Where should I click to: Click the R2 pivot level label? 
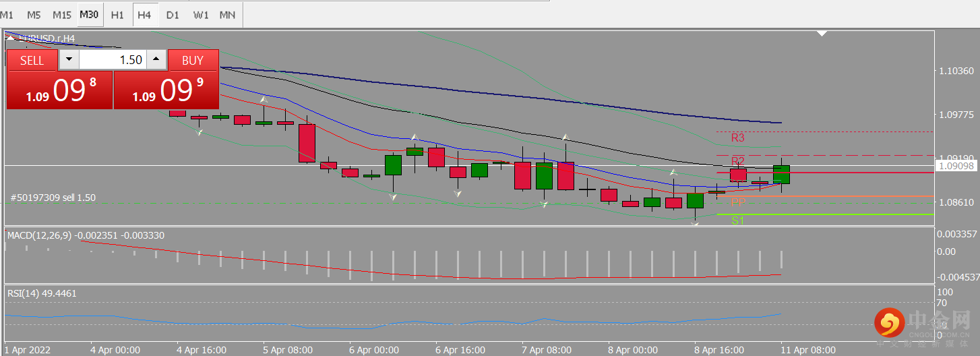(x=737, y=160)
